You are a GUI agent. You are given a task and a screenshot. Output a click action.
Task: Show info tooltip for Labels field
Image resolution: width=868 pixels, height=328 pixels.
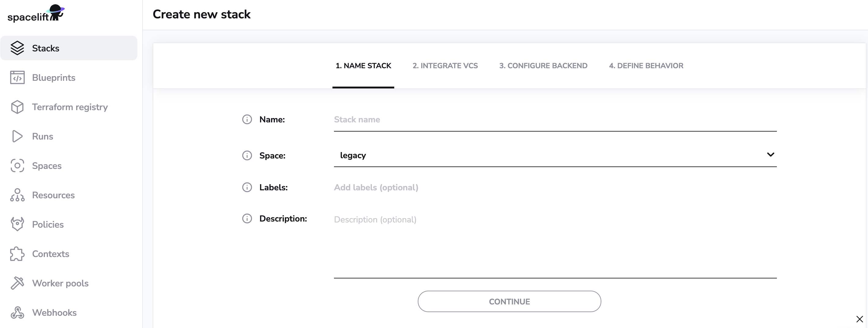(247, 188)
